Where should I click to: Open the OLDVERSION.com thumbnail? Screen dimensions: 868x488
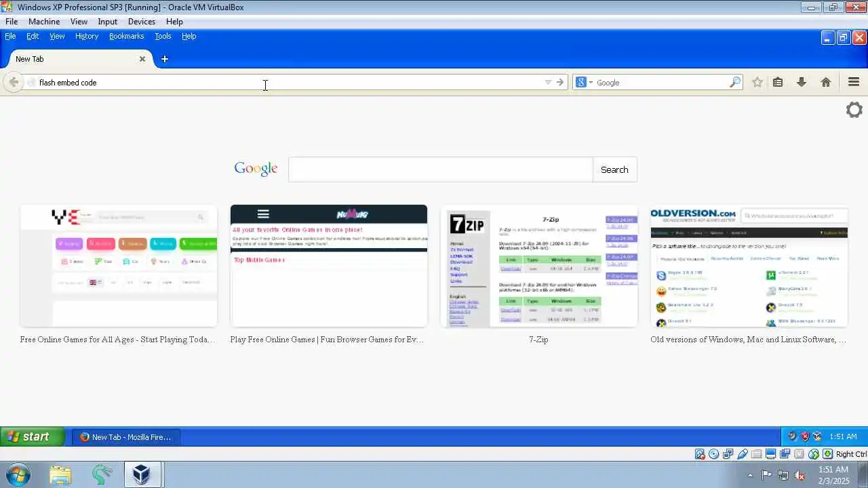pos(749,266)
